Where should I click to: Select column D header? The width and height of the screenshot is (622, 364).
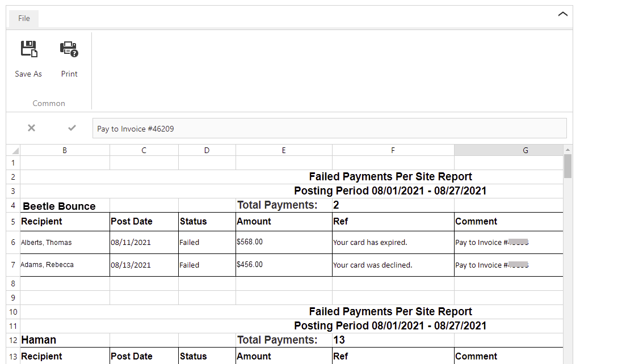tap(207, 150)
